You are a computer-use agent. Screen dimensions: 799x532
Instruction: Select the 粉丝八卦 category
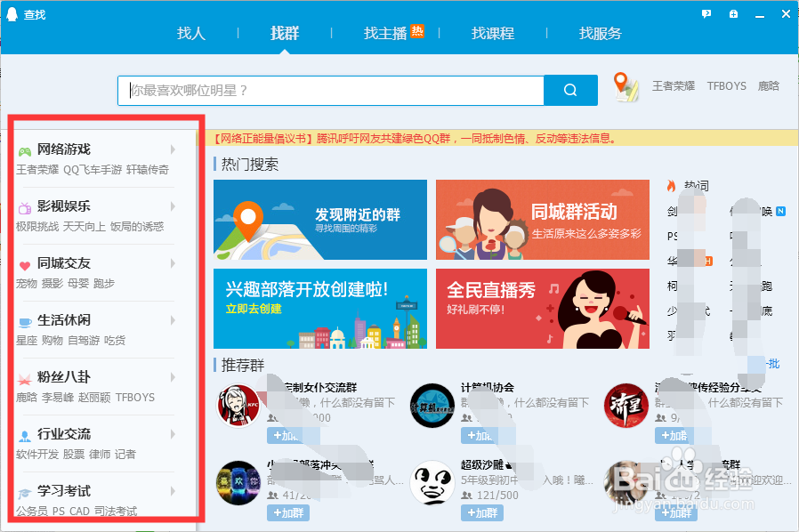click(x=64, y=377)
